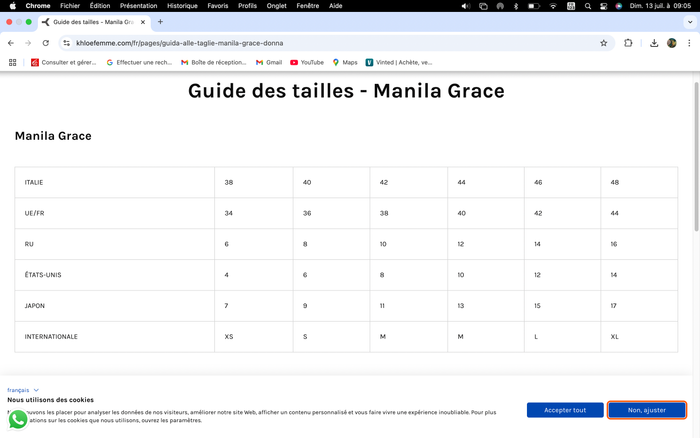
Task: Open the YouTube bookmark
Action: (307, 63)
